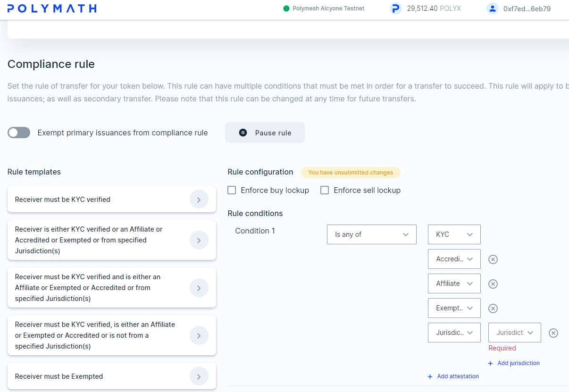Click the 'Rule conditions' heading
The height and width of the screenshot is (392, 569).
(255, 213)
